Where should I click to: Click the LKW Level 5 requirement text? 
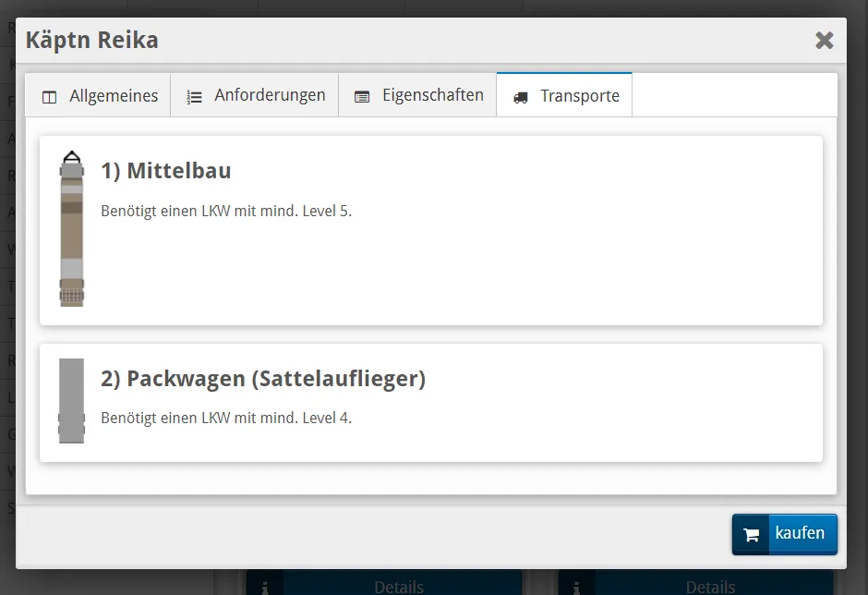pyautogui.click(x=226, y=211)
